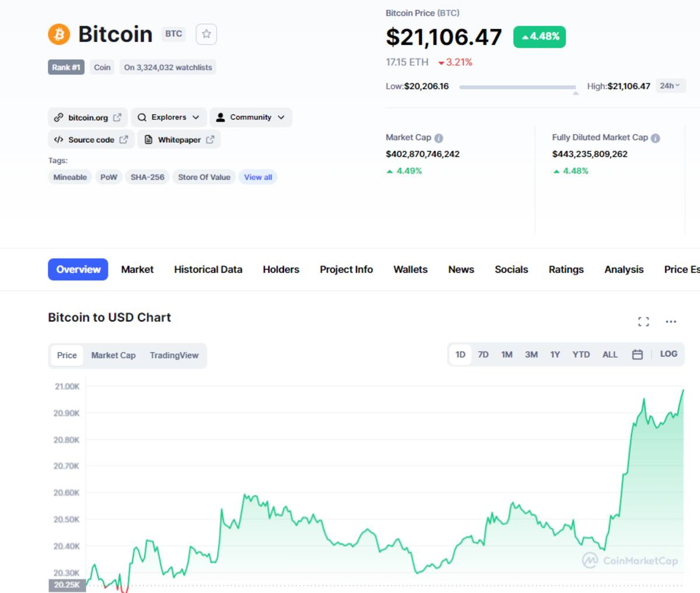Click Fully Diluted Market Cap info icon
The width and height of the screenshot is (700, 593).
[x=655, y=138]
